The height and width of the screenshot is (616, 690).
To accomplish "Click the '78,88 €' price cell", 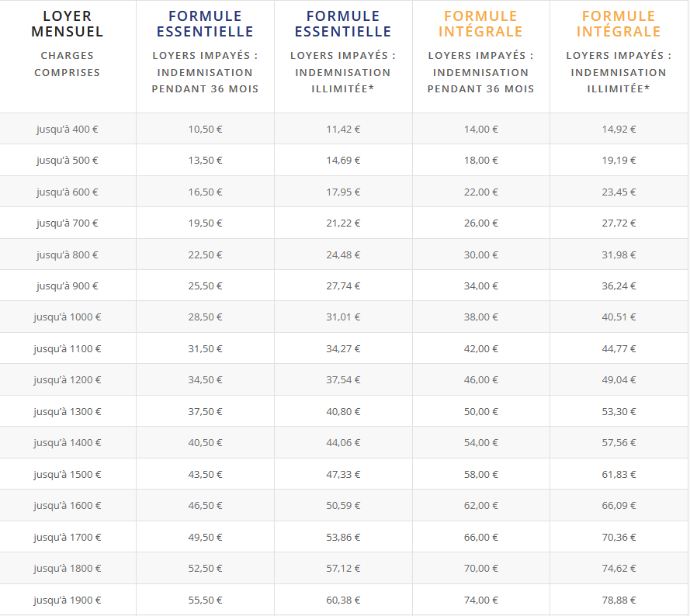I will 619,600.
